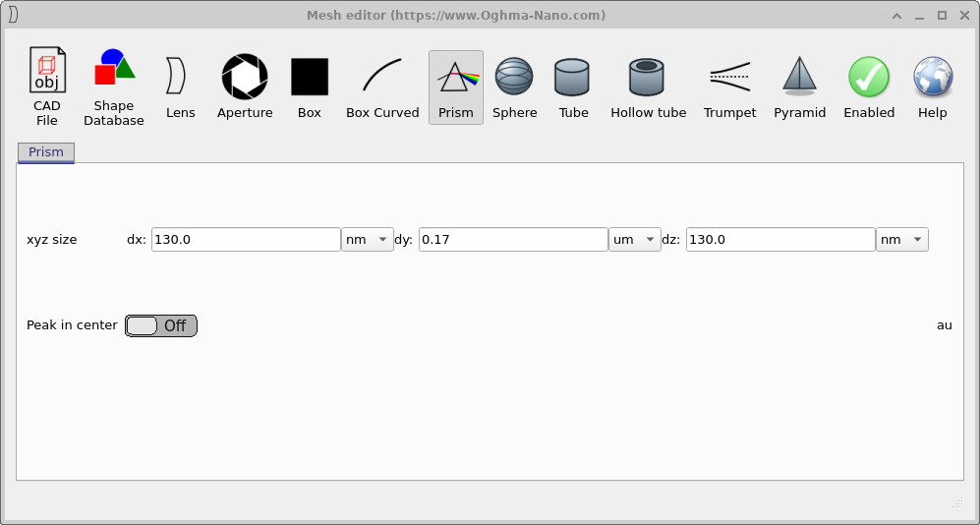
Task: Select the Lens shape
Action: [x=181, y=87]
